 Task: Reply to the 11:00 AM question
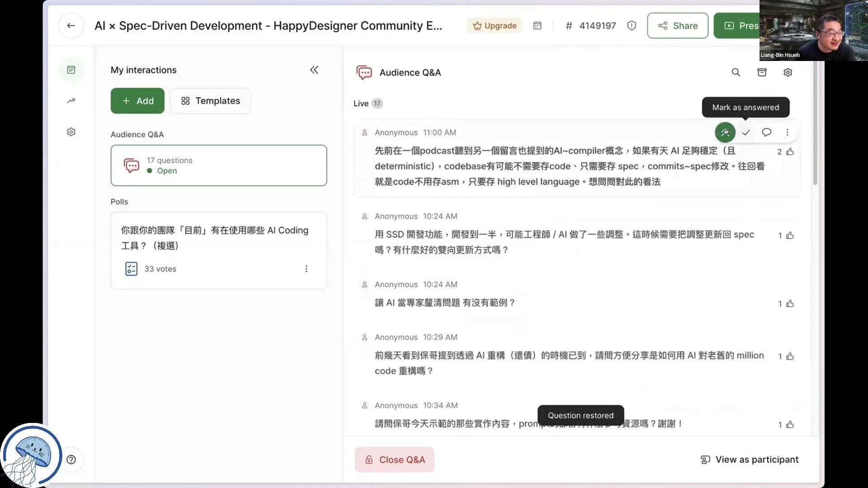pyautogui.click(x=766, y=132)
